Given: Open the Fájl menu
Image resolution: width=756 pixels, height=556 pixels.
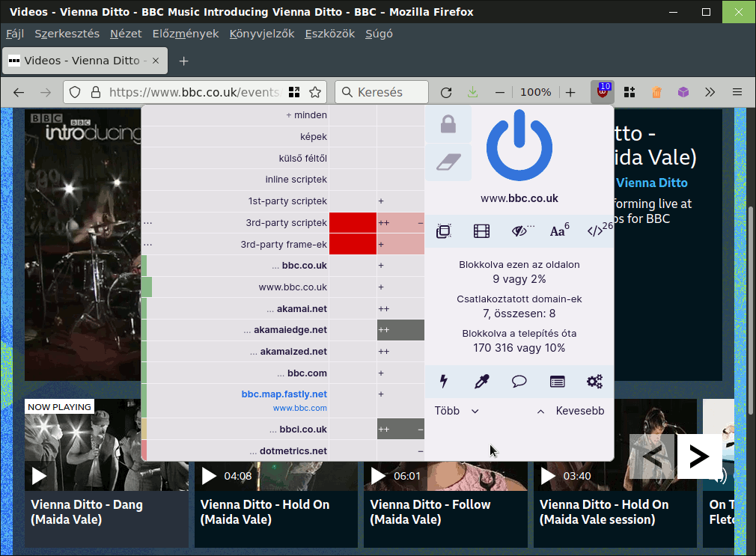Looking at the screenshot, I should (15, 34).
